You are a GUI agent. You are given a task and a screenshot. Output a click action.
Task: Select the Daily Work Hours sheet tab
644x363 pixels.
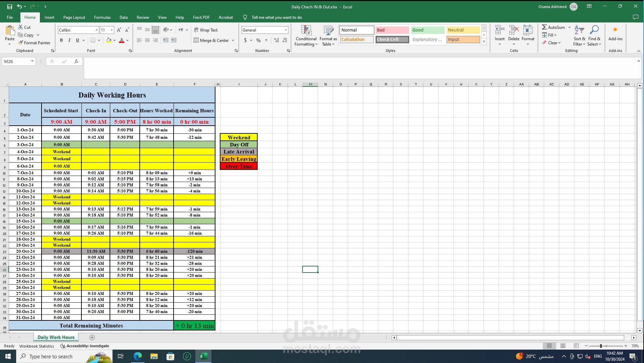click(x=56, y=337)
